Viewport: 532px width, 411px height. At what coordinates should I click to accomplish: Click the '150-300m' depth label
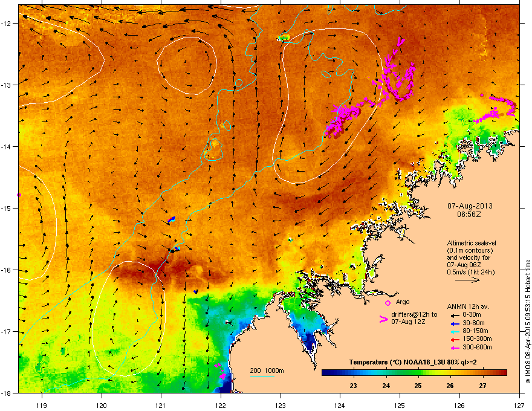(477, 339)
